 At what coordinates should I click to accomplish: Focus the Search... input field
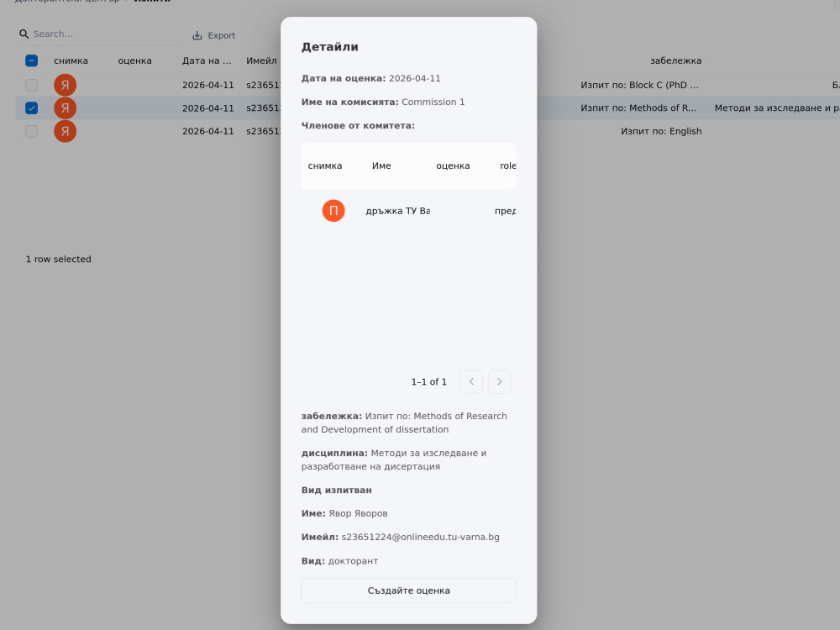pos(104,34)
